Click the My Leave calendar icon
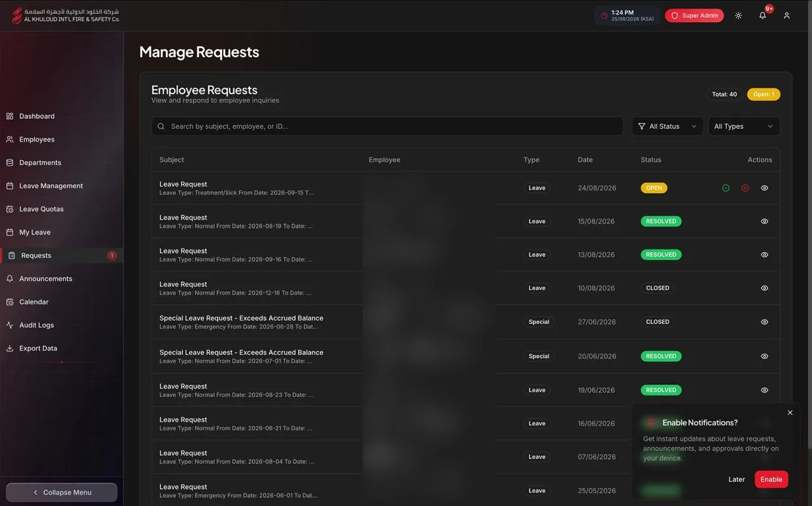This screenshot has width=812, height=506. [10, 232]
